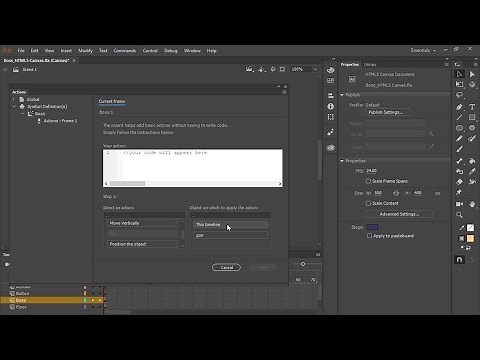Open the Align panel icon

[330, 96]
